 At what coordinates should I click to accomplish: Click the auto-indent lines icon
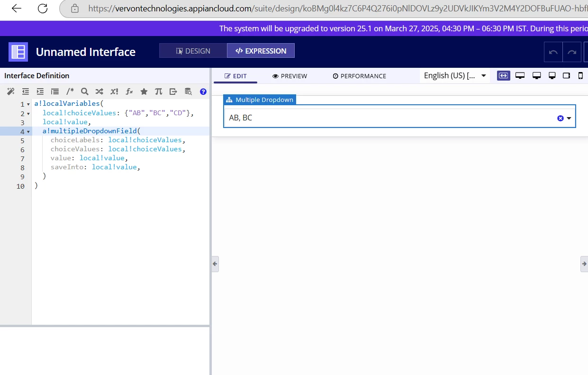pyautogui.click(x=55, y=91)
